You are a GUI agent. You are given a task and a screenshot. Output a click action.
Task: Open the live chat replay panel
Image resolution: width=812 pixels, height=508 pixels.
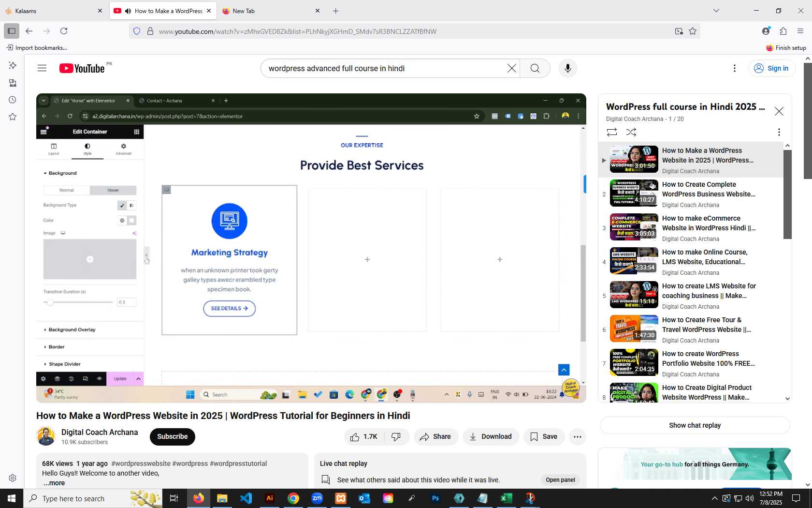tap(560, 480)
